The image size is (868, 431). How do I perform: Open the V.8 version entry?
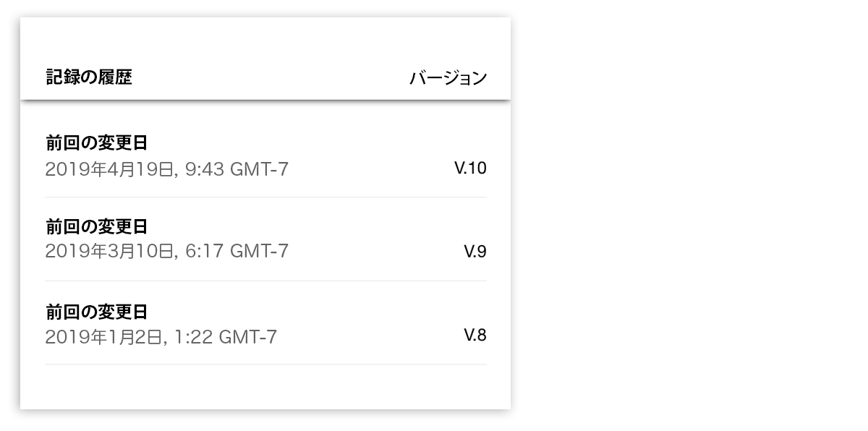(x=475, y=335)
